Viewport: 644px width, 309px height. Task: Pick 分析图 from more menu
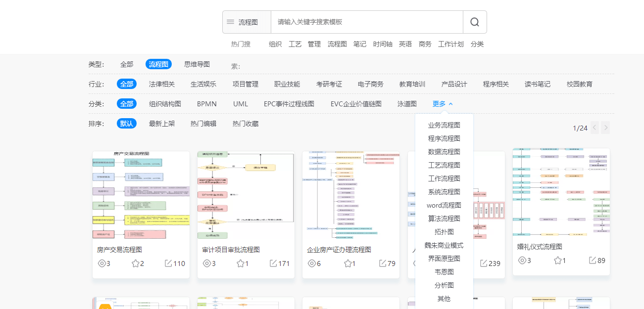444,285
